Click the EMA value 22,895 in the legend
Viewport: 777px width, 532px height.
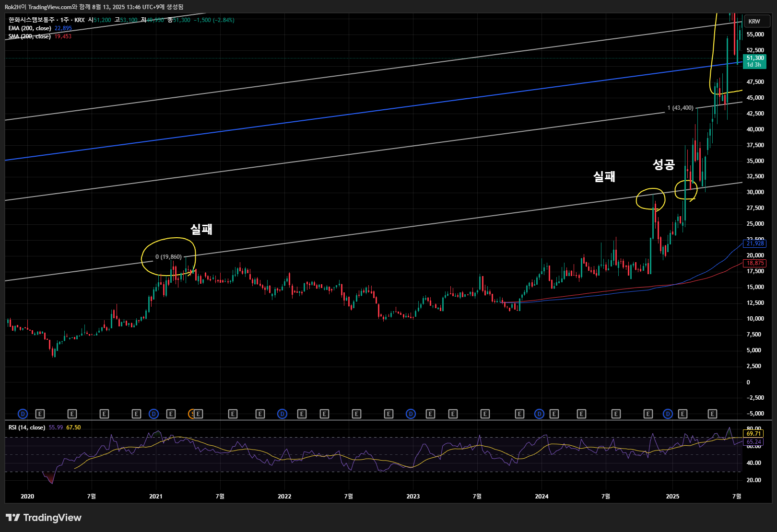pos(63,28)
